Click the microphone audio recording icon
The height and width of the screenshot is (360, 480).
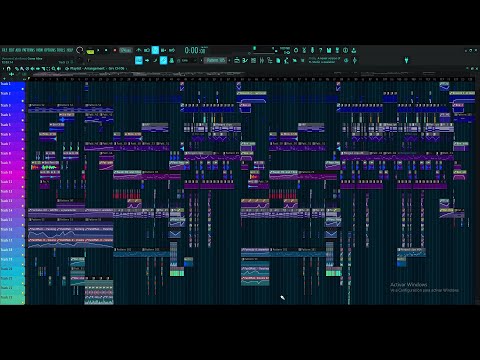(312, 50)
